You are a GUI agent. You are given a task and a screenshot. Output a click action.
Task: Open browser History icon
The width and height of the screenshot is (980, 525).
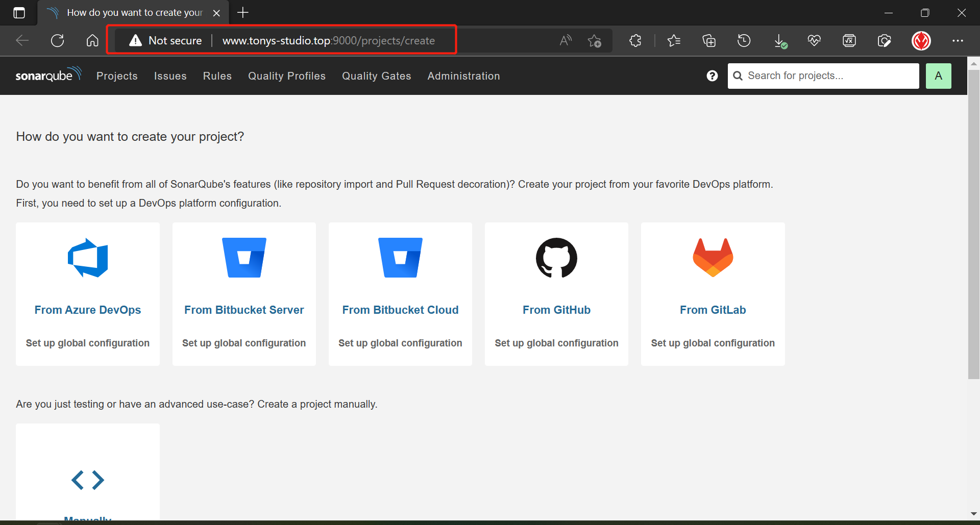[744, 41]
